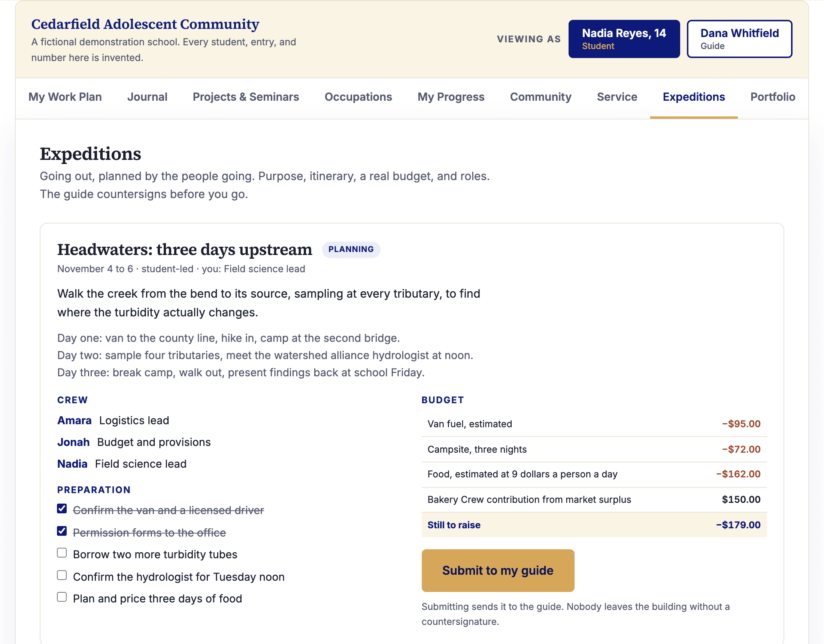Image resolution: width=824 pixels, height=644 pixels.
Task: Go to the Occupations tab
Action: [x=358, y=97]
